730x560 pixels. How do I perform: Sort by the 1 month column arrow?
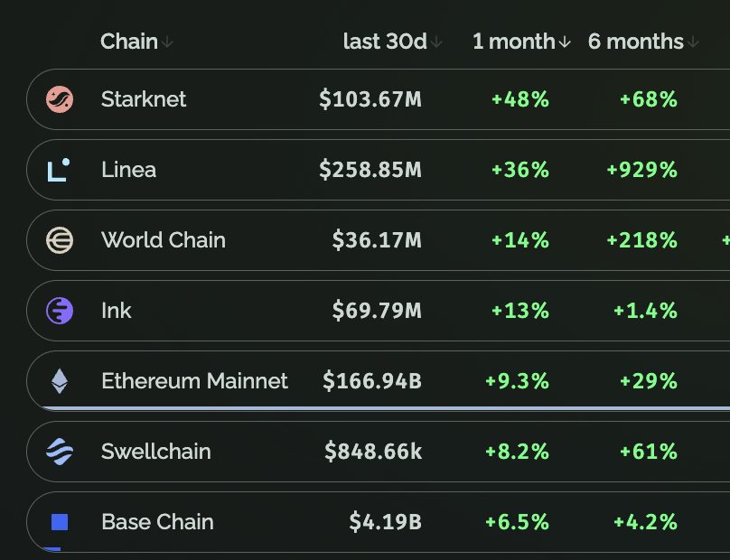[566, 42]
